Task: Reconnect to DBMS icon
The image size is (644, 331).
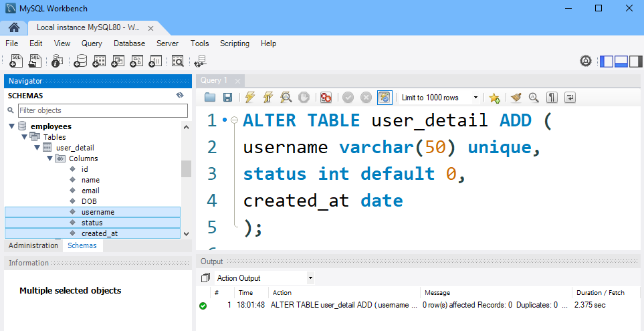Action: (201, 61)
